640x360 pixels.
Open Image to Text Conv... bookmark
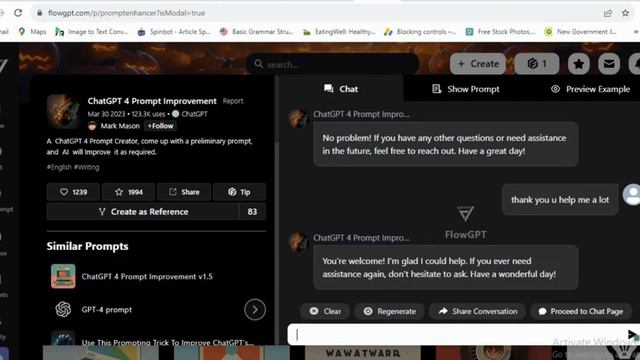[92, 31]
